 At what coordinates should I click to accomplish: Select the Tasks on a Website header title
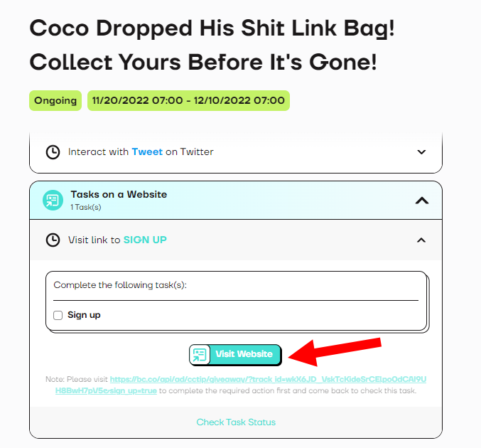(119, 194)
